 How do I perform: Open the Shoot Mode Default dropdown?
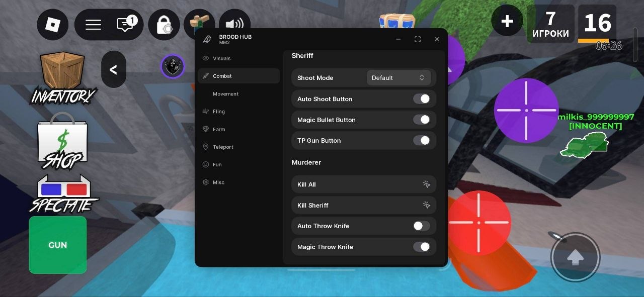tap(398, 77)
